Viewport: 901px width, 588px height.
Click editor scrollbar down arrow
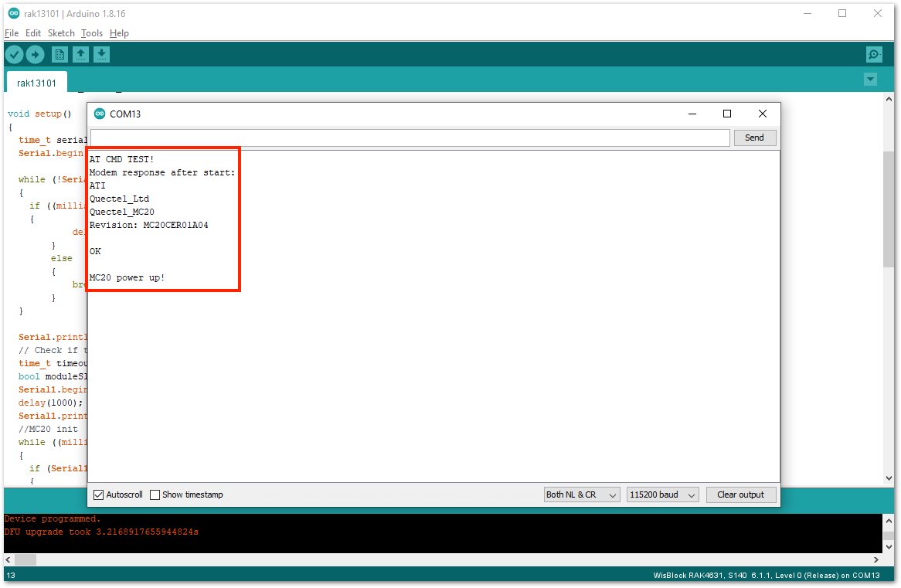pyautogui.click(x=889, y=478)
